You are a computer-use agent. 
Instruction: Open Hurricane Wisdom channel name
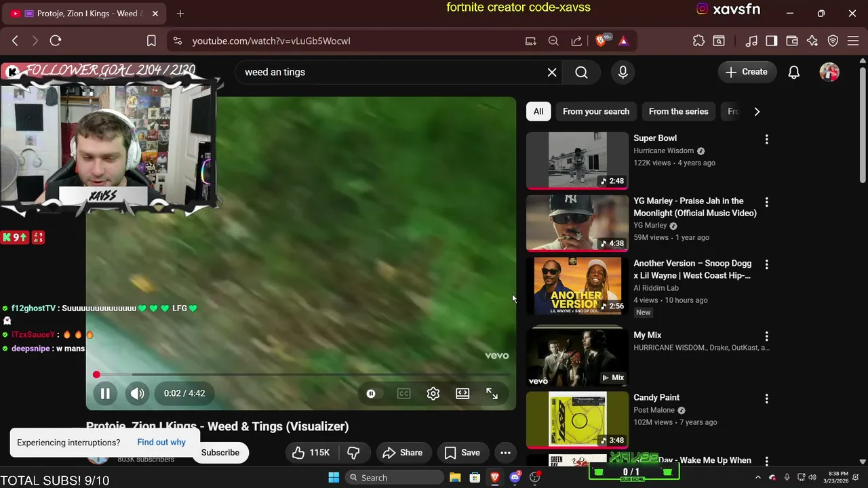pyautogui.click(x=663, y=150)
